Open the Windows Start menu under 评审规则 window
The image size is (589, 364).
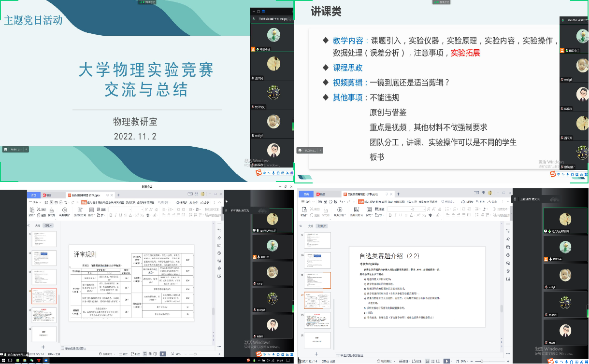point(3,361)
